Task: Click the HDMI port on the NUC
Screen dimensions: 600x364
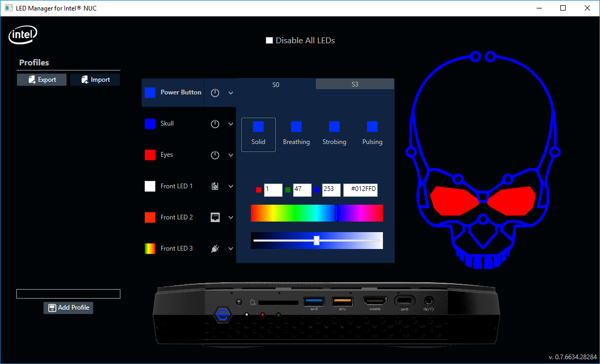Action: point(374,302)
